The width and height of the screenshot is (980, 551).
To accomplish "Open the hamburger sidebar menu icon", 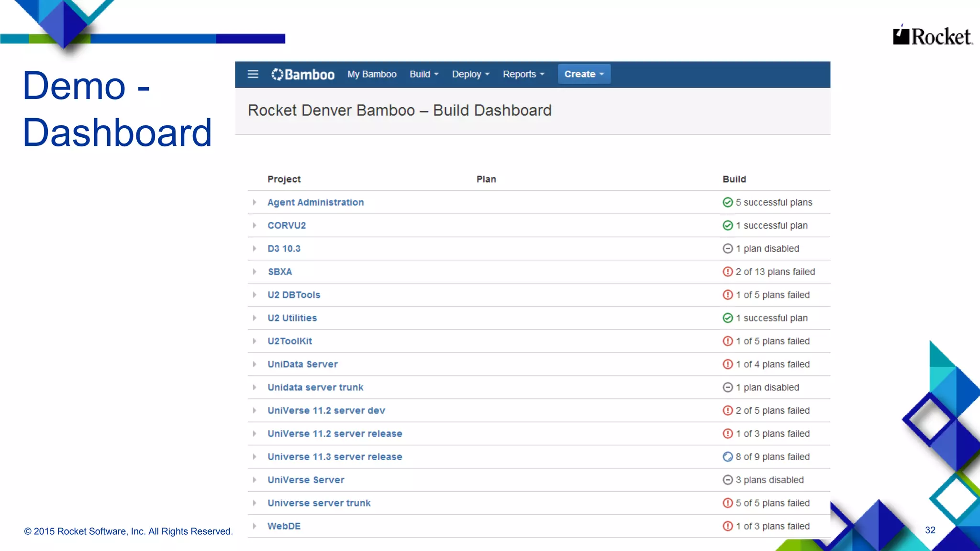I will click(253, 74).
